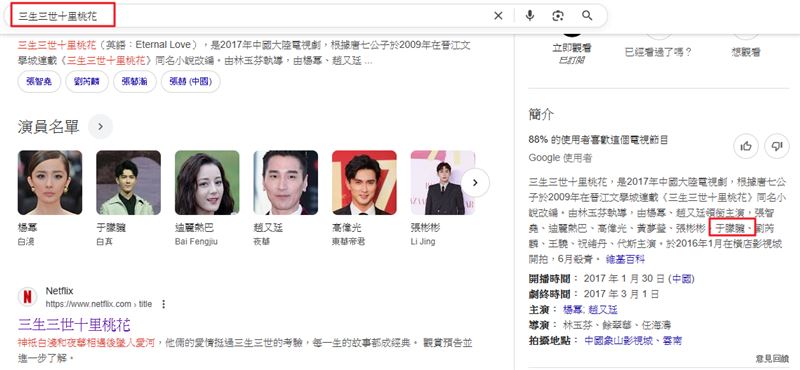Follow the (中國) link beside 開播時間
Screen dimensions: 800x370
click(681, 279)
